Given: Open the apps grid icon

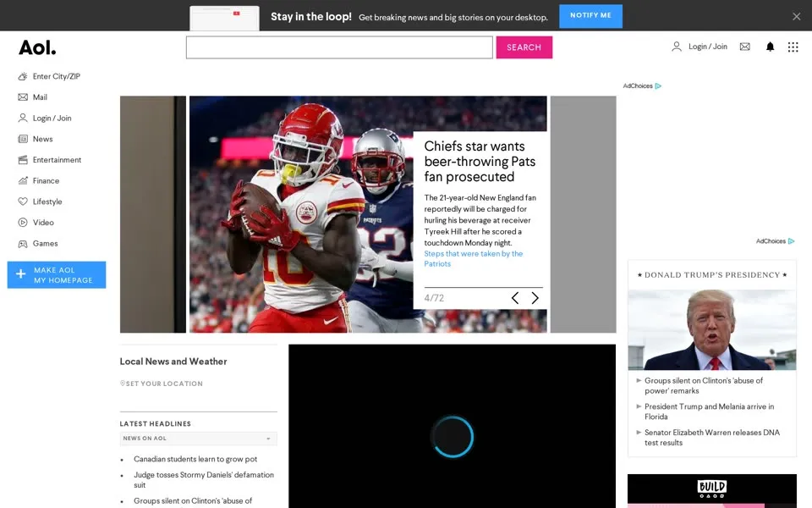Looking at the screenshot, I should point(793,47).
